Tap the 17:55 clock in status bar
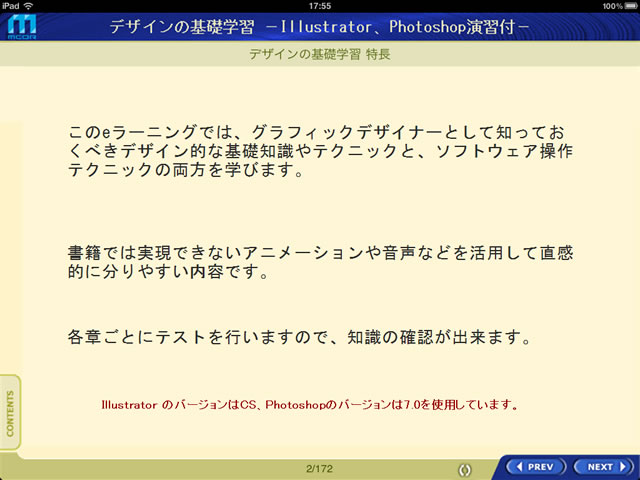The image size is (640, 480). 320,6
